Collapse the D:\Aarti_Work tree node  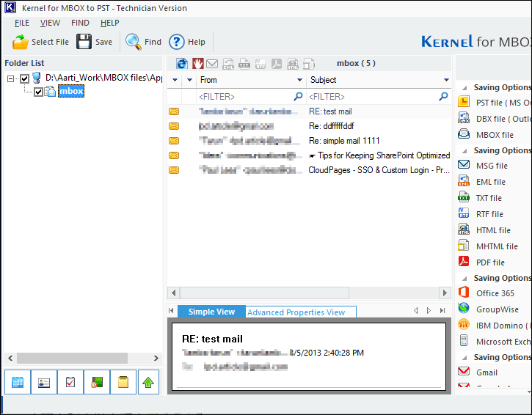10,78
